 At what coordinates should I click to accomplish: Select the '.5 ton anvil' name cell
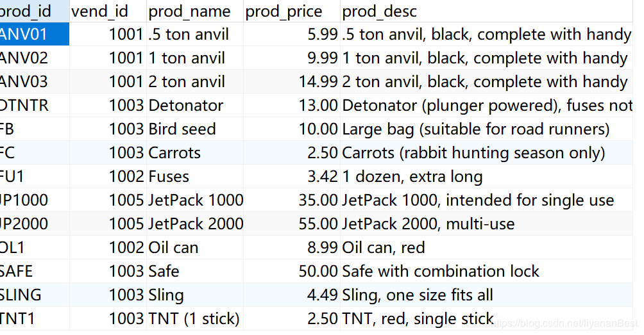(x=189, y=34)
